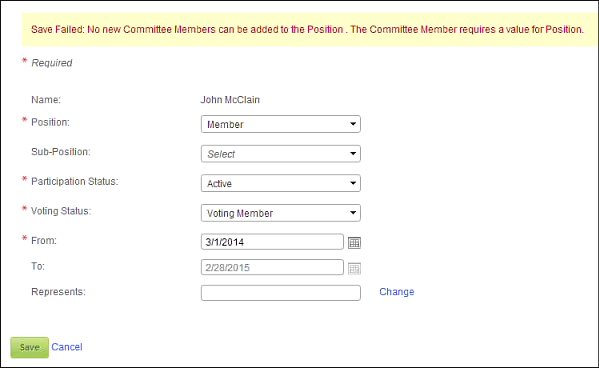The width and height of the screenshot is (599, 368).
Task: Click the Change link beside Represents
Action: coord(397,292)
